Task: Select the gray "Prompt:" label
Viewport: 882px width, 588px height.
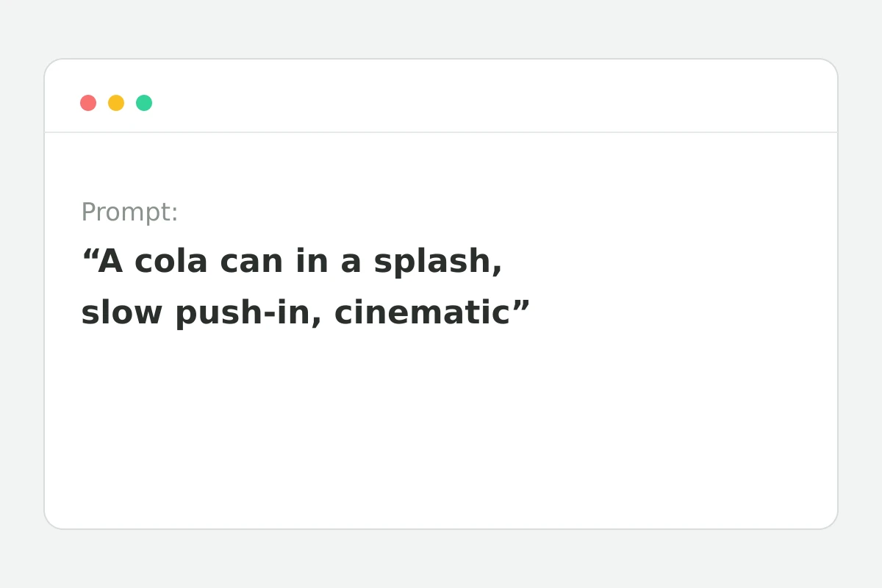Action: tap(129, 212)
